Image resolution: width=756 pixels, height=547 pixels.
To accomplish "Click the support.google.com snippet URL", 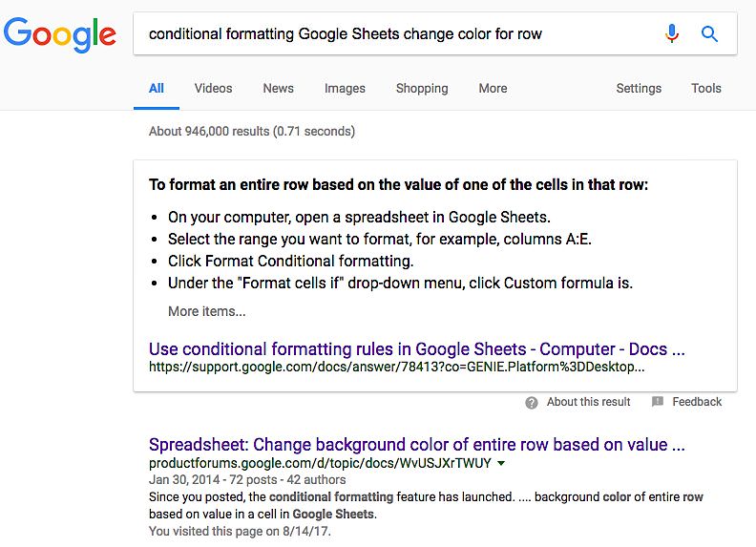I will click(396, 368).
